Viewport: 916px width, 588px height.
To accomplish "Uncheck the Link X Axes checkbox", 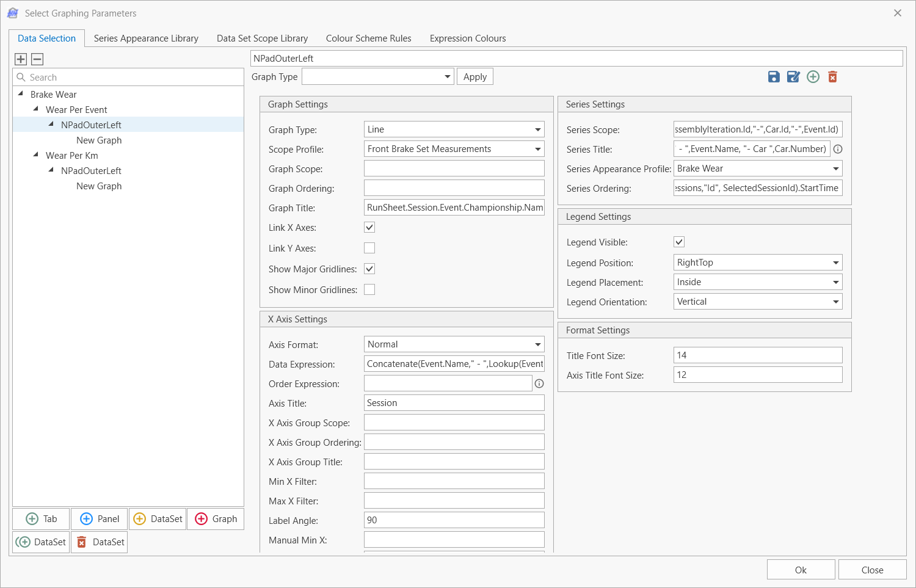I will pyautogui.click(x=369, y=227).
